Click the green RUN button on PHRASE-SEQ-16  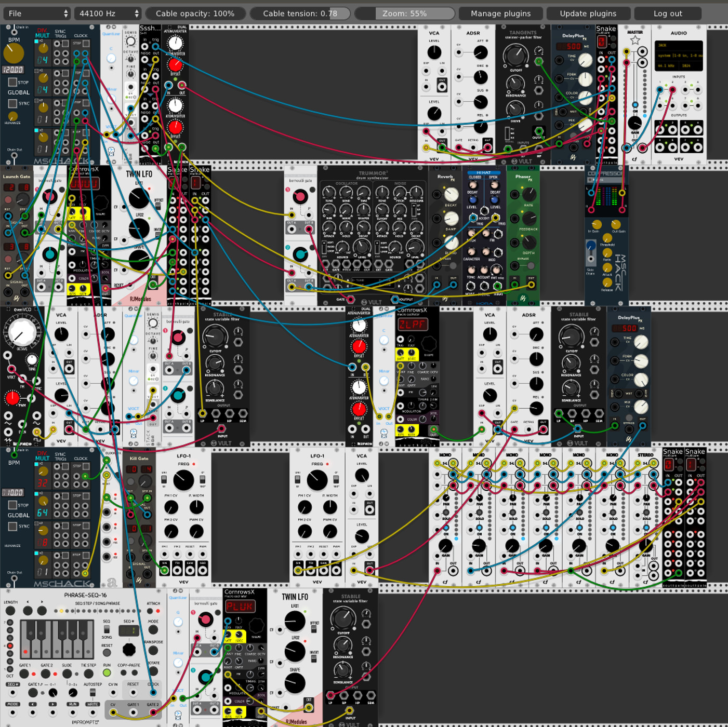[107, 672]
